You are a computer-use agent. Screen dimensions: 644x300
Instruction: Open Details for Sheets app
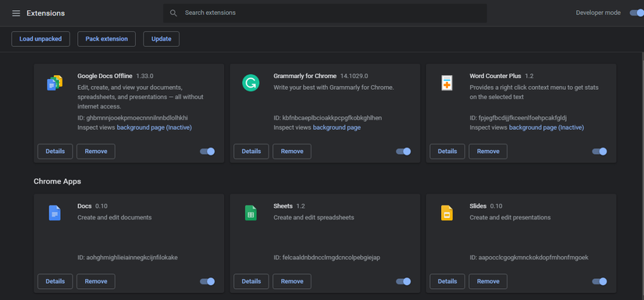pos(251,281)
